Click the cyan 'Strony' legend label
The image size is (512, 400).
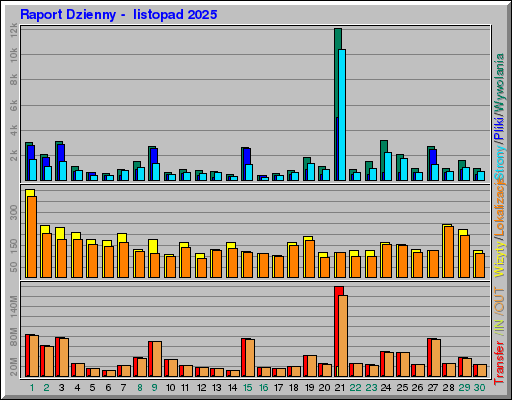500,162
